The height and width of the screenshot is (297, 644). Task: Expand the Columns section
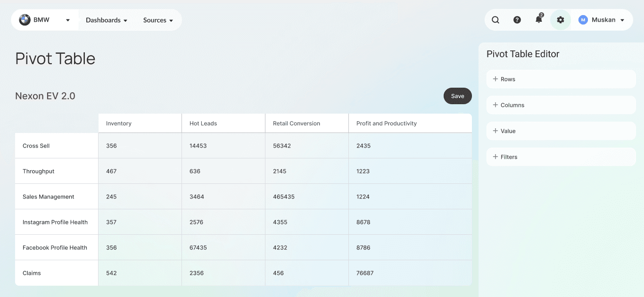click(561, 105)
